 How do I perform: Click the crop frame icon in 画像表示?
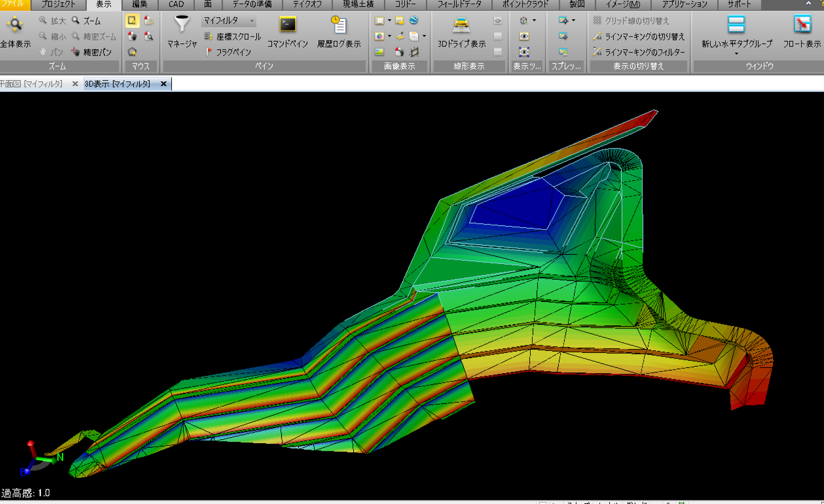click(x=414, y=52)
